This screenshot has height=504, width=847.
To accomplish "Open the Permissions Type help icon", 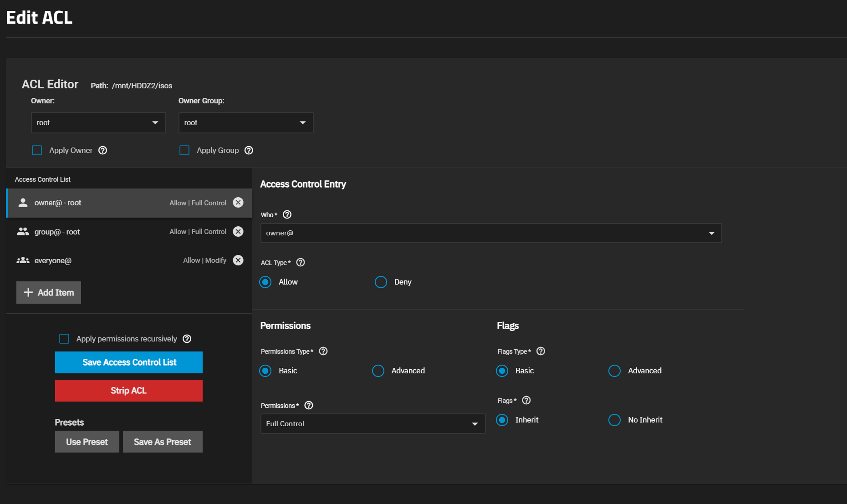I will pos(323,351).
